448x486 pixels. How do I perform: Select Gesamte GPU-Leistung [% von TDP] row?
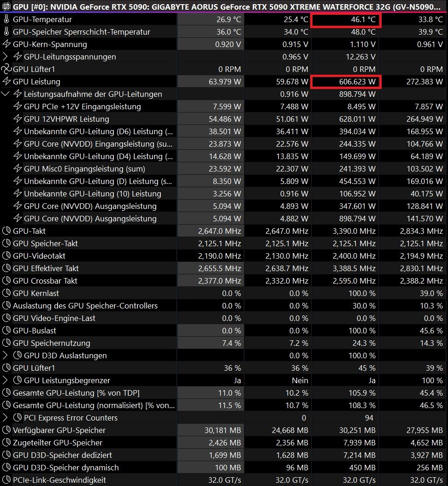224,392
